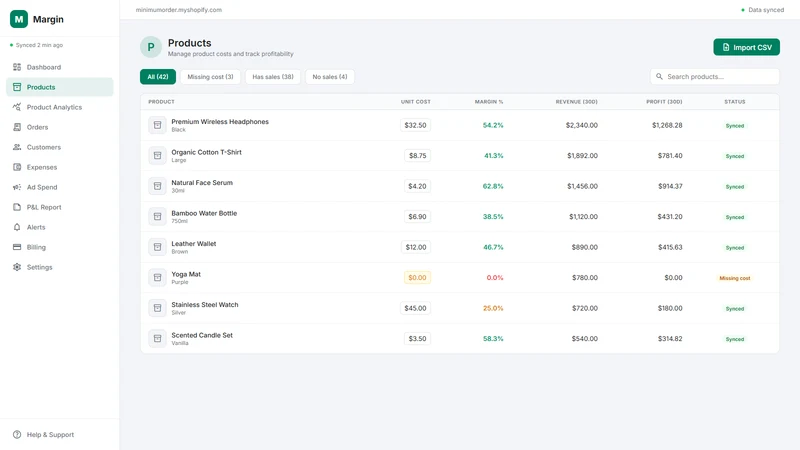The height and width of the screenshot is (450, 800).
Task: Click the Stainless Steel Watch product icon
Action: [x=157, y=308]
